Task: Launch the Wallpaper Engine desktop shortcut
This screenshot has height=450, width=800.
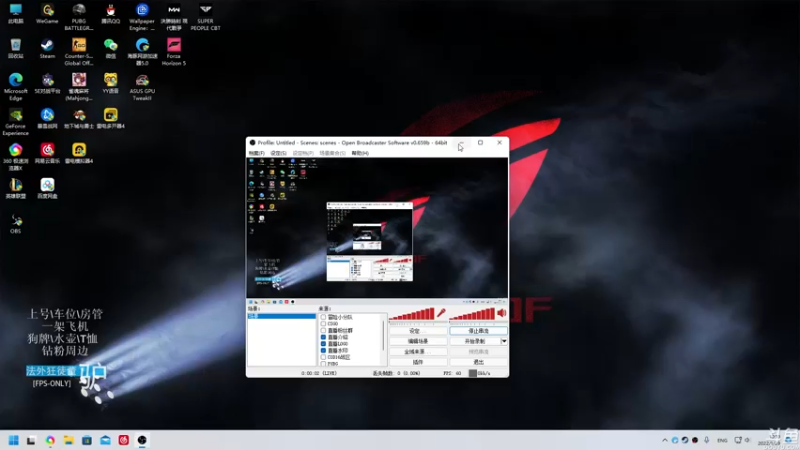Action: (142, 17)
